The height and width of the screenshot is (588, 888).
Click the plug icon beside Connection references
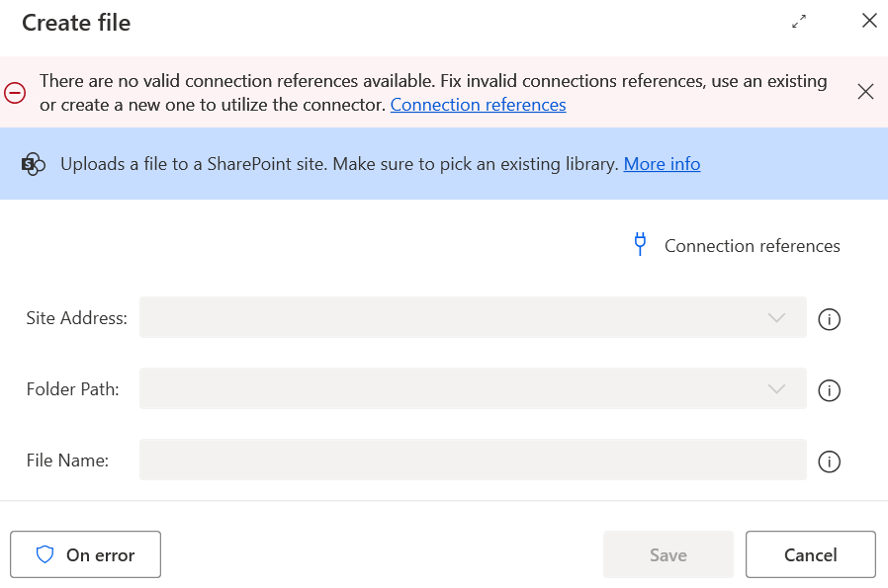click(x=640, y=244)
